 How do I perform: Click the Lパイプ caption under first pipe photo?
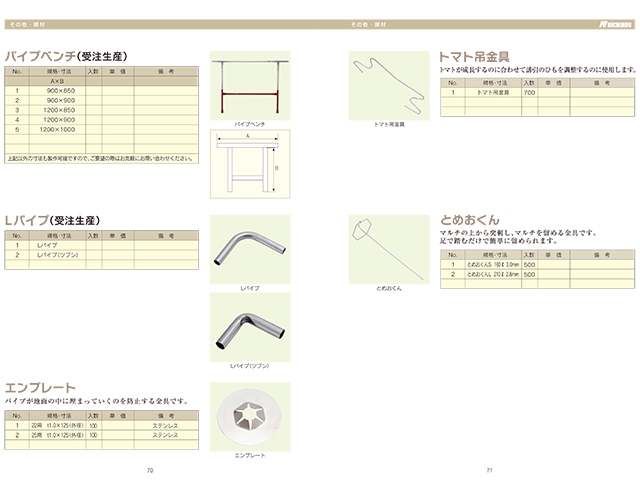click(x=250, y=288)
